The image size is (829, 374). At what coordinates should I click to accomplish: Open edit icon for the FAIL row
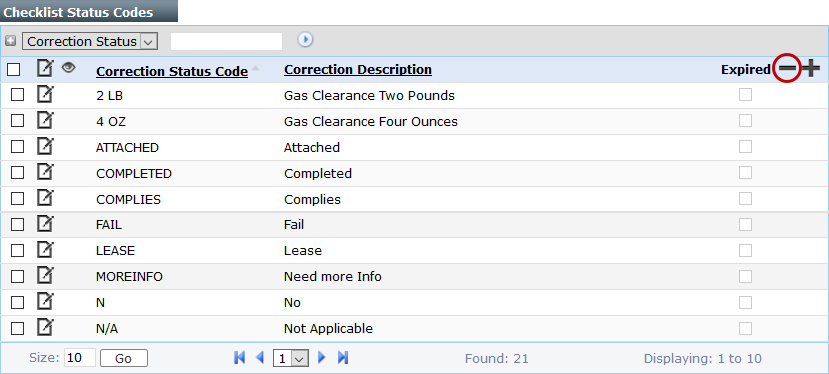[45, 224]
